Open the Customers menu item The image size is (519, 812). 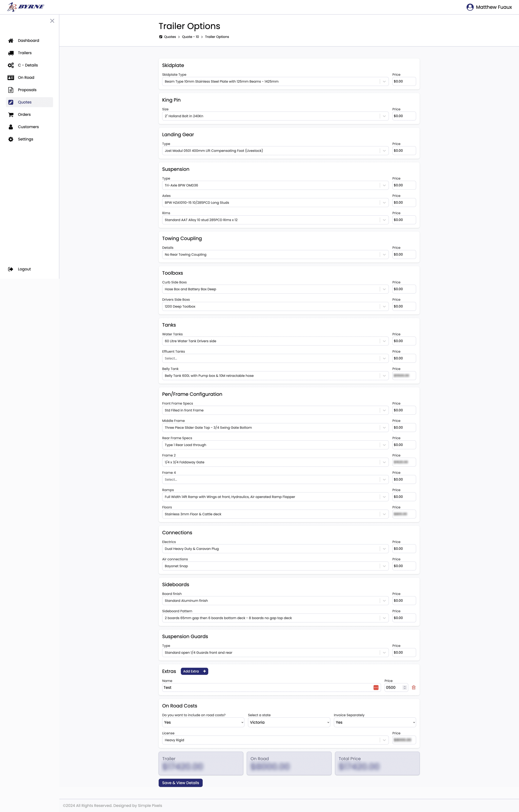click(28, 127)
